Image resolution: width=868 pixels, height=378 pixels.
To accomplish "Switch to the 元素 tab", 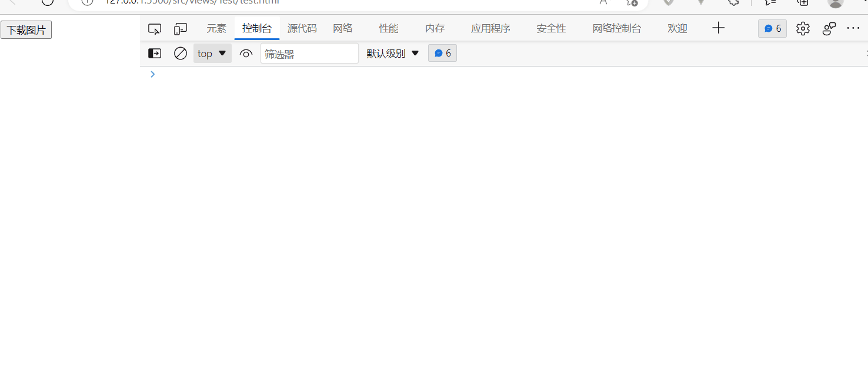I will [216, 28].
